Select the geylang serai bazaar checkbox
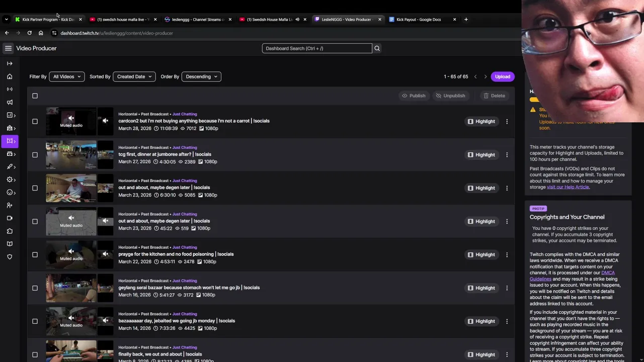The width and height of the screenshot is (644, 362). (x=35, y=288)
